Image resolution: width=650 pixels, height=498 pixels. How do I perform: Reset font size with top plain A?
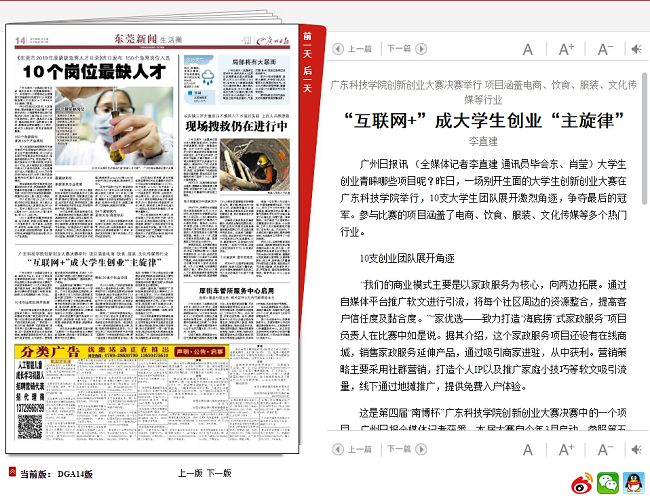527,50
